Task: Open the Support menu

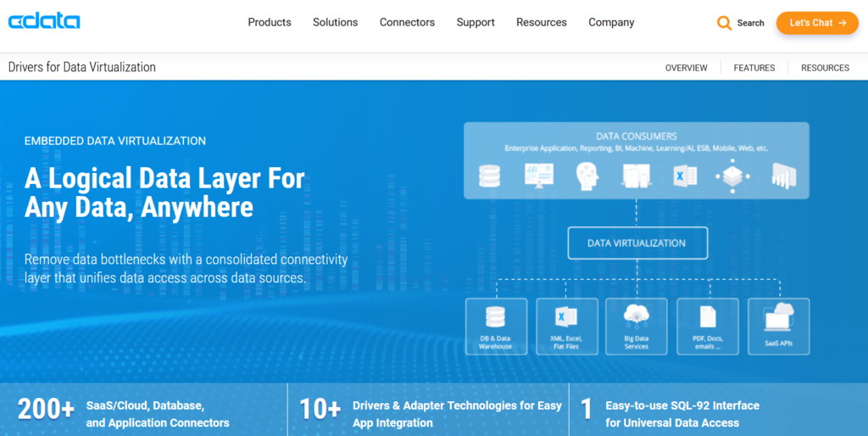Action: pyautogui.click(x=476, y=23)
